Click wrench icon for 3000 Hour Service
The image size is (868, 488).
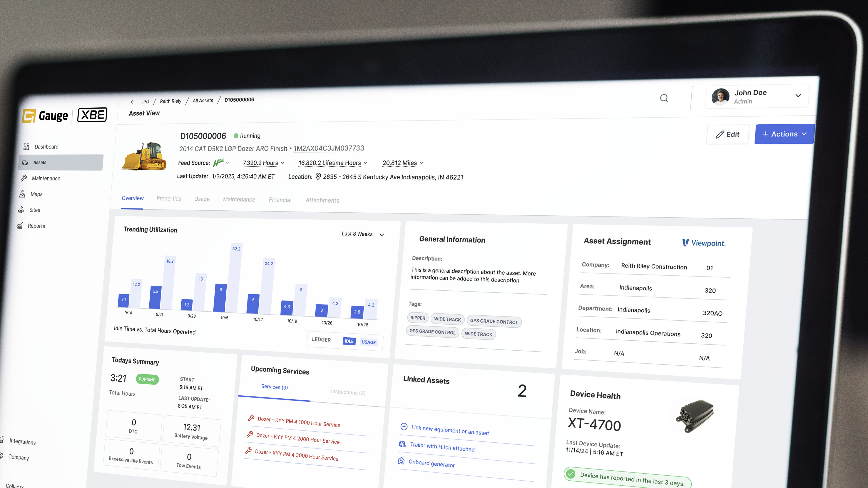(248, 450)
